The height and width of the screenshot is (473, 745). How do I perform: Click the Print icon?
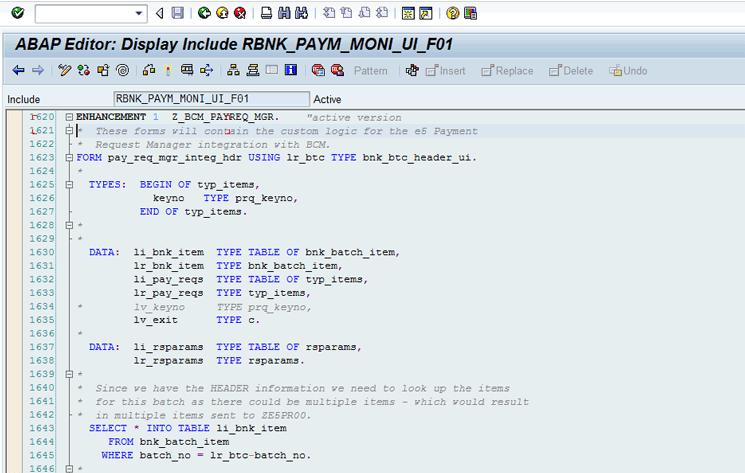[267, 13]
